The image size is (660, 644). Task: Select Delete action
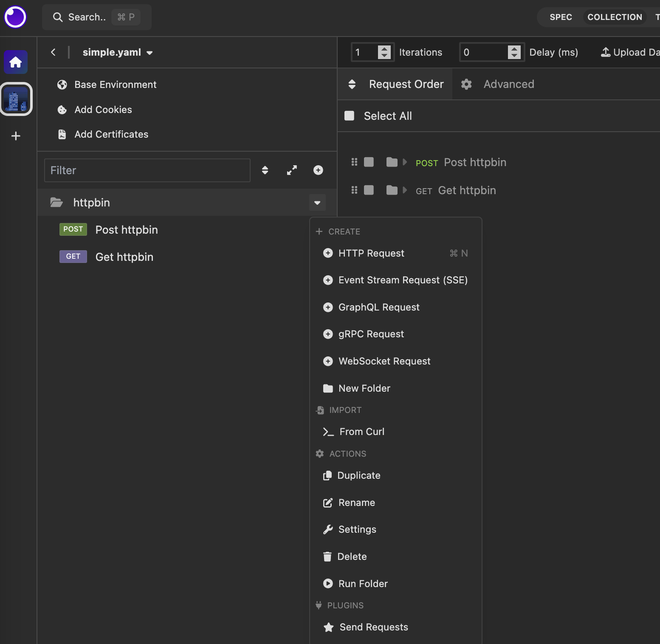tap(396, 556)
